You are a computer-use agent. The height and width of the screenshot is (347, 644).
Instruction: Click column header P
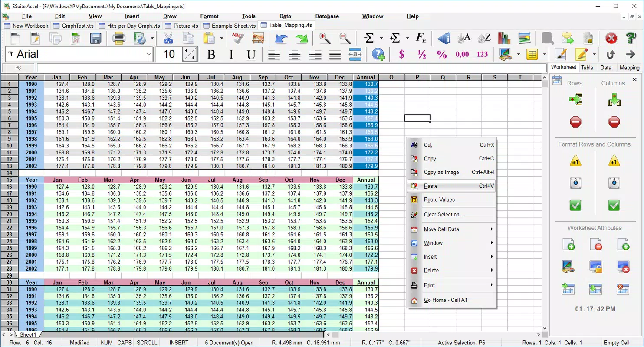point(417,77)
